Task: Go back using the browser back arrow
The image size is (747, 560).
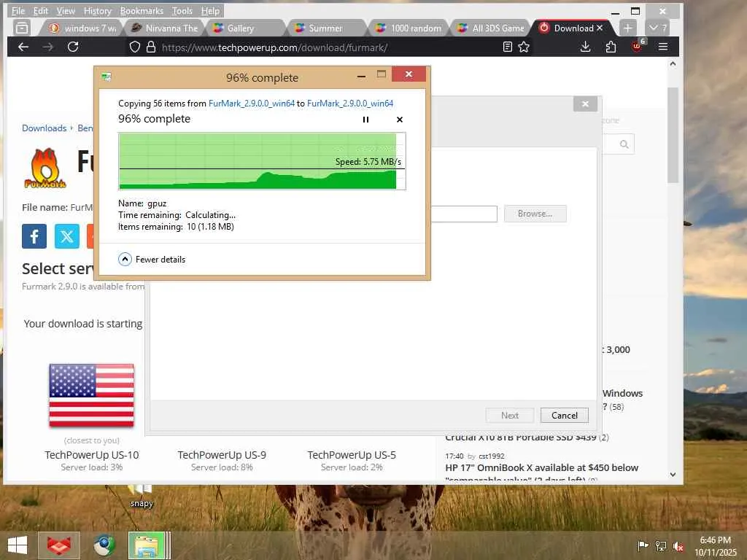Action: 23,47
